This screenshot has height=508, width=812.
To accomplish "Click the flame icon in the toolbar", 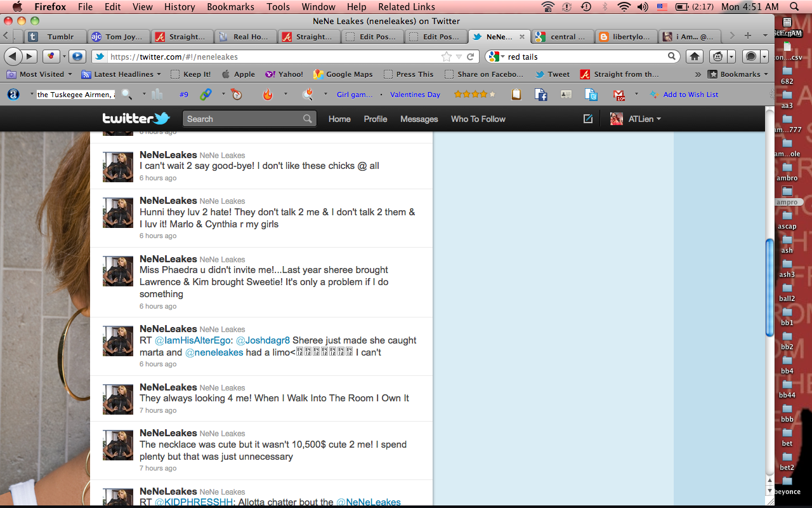I will click(268, 95).
